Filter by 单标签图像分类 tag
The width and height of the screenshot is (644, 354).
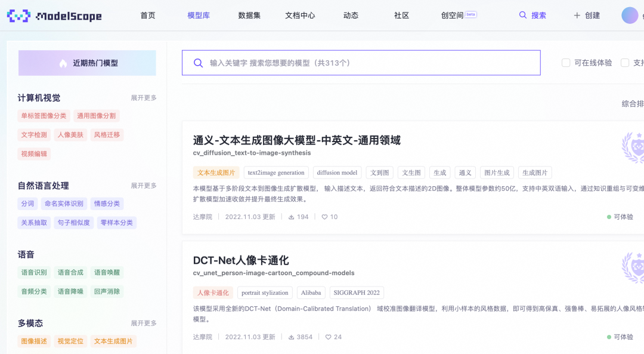[44, 116]
